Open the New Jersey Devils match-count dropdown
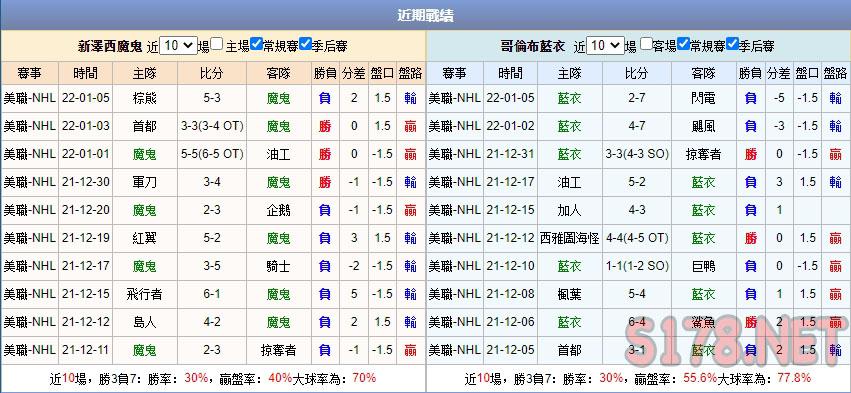Image resolution: width=851 pixels, height=393 pixels. 178,46
